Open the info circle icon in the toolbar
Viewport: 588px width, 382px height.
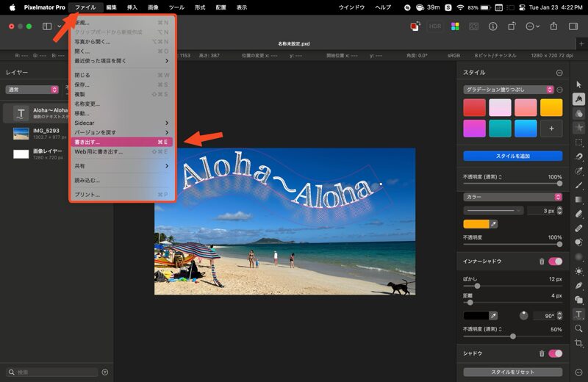(492, 26)
